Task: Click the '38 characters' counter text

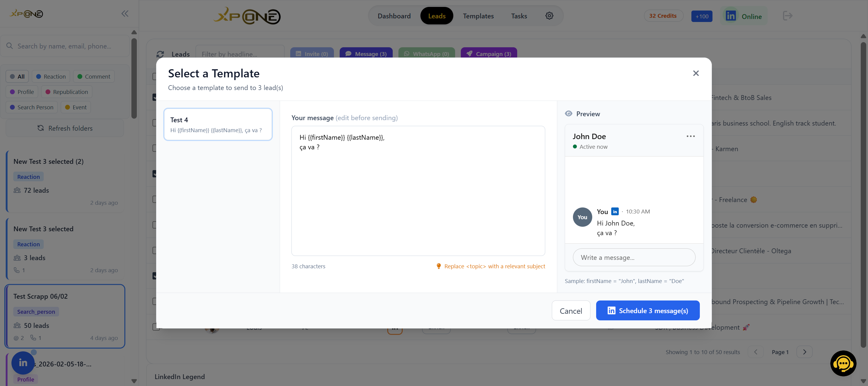Action: (x=308, y=266)
